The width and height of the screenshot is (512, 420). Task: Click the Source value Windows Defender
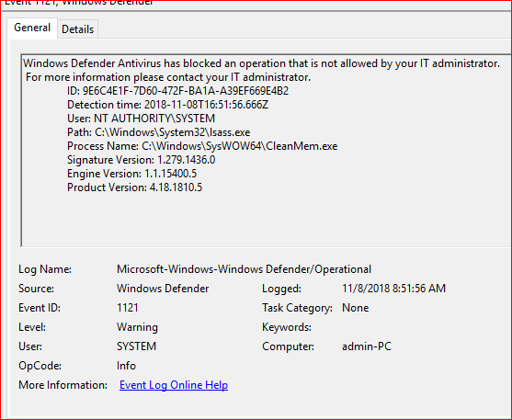pyautogui.click(x=163, y=289)
